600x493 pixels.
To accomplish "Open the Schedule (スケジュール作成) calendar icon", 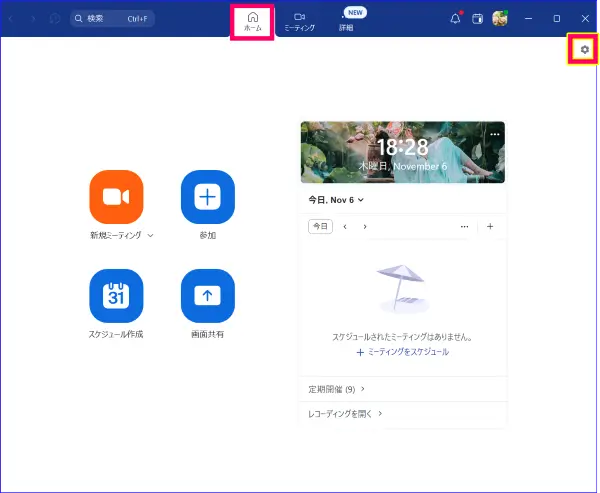I will (x=116, y=296).
